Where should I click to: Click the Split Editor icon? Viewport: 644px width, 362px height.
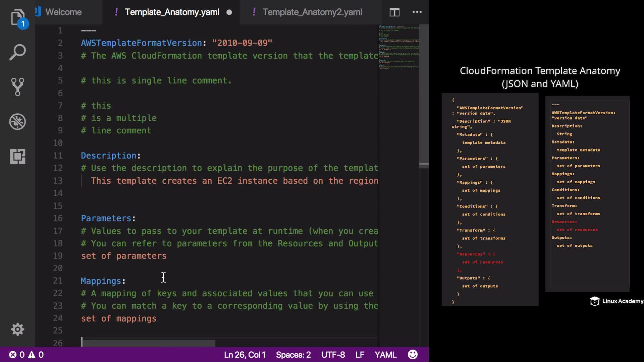tap(394, 12)
